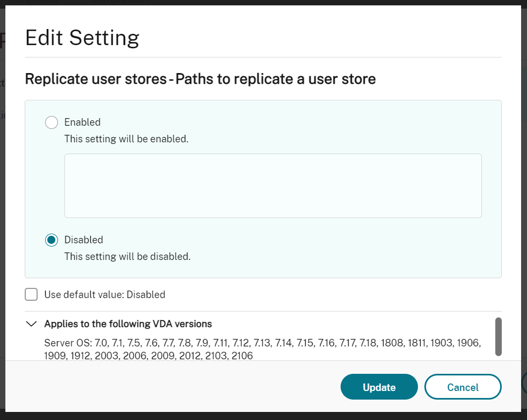The height and width of the screenshot is (420, 527).
Task: Click the 'Disabled' option label text
Action: pyautogui.click(x=83, y=240)
